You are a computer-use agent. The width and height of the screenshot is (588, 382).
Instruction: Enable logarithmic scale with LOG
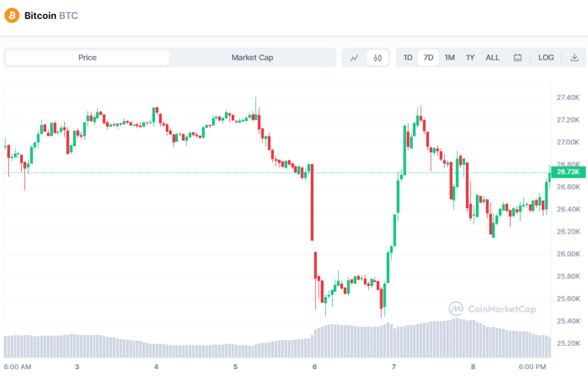pyautogui.click(x=546, y=57)
